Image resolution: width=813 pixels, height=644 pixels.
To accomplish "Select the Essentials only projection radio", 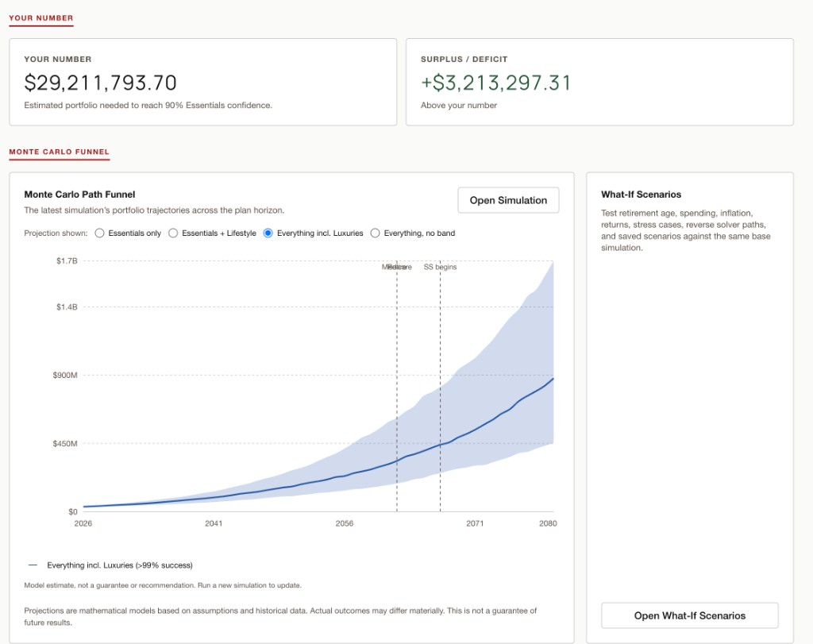I will pyautogui.click(x=99, y=233).
